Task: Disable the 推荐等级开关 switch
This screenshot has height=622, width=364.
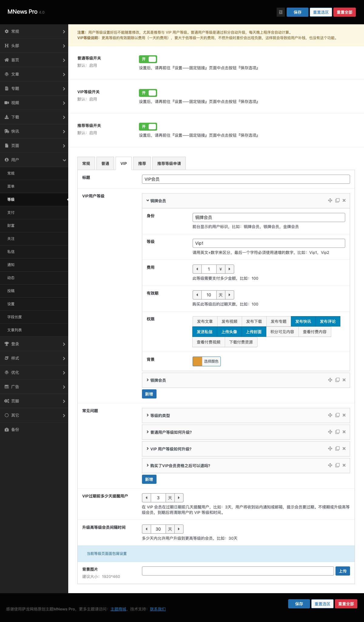Action: (x=148, y=127)
